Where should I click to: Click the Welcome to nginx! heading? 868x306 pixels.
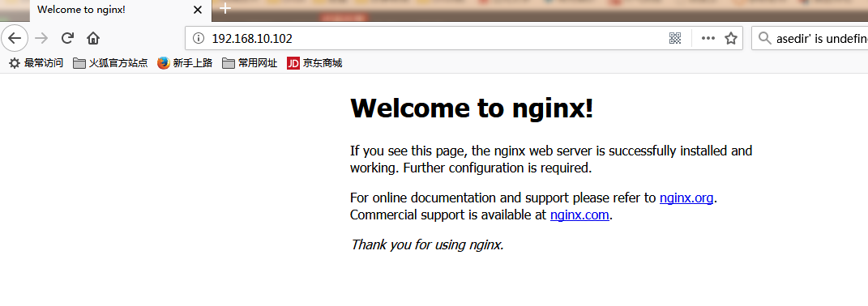[x=472, y=108]
